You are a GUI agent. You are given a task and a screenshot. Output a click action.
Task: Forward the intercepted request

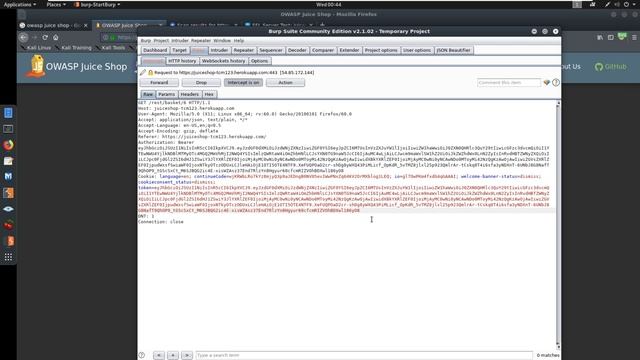pos(159,82)
